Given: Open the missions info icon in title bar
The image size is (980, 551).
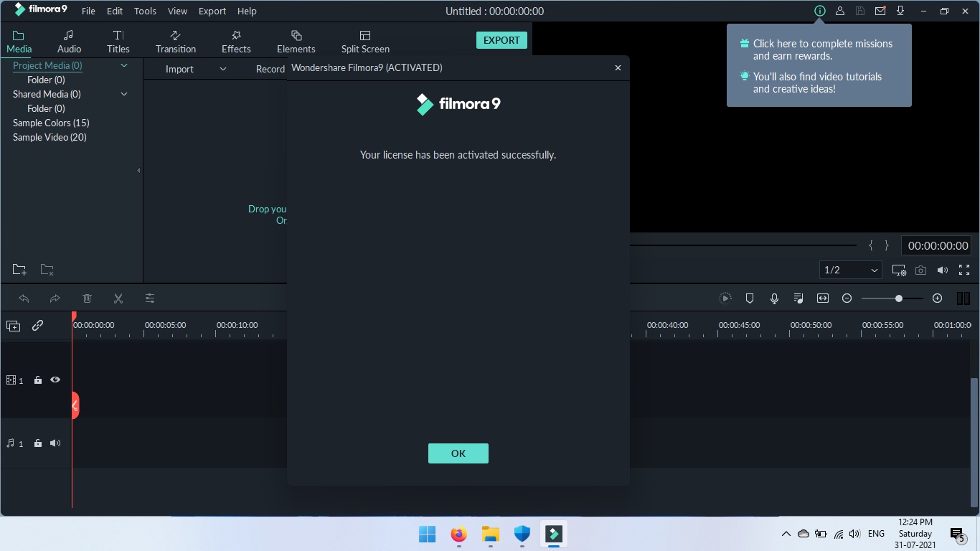Looking at the screenshot, I should coord(820,11).
